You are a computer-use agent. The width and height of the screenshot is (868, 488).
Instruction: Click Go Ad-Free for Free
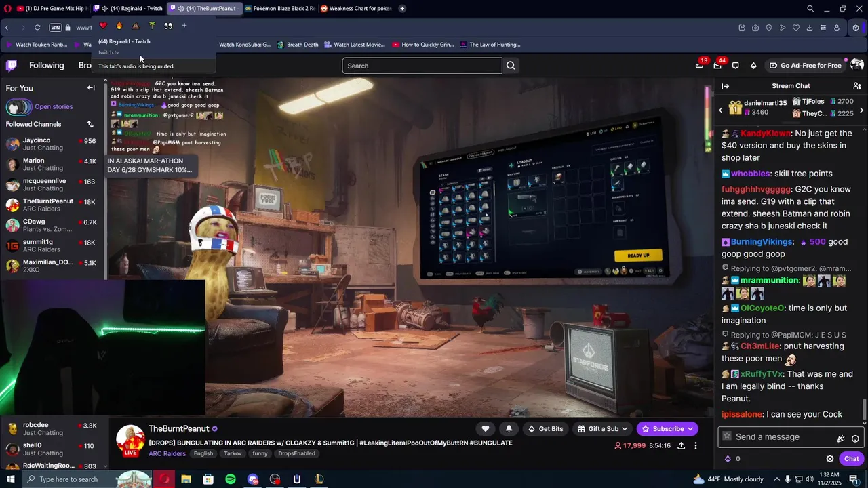click(806, 66)
